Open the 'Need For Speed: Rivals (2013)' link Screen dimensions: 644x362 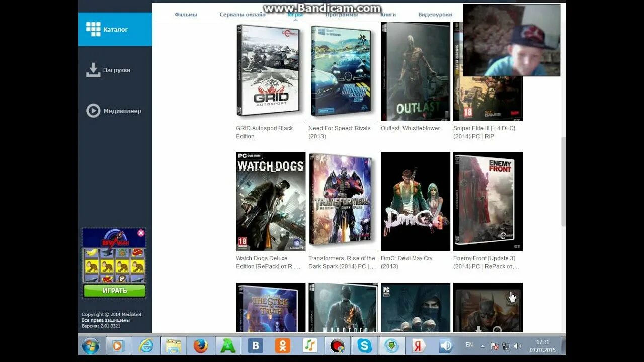pyautogui.click(x=340, y=132)
